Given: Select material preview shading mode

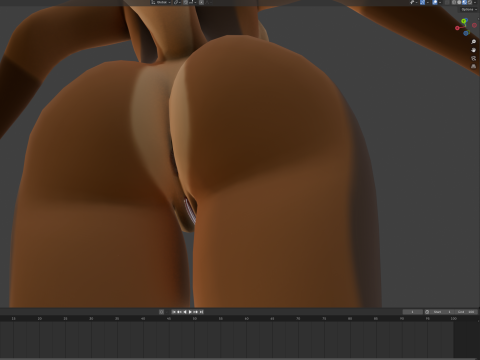Looking at the screenshot, I should (464, 2).
